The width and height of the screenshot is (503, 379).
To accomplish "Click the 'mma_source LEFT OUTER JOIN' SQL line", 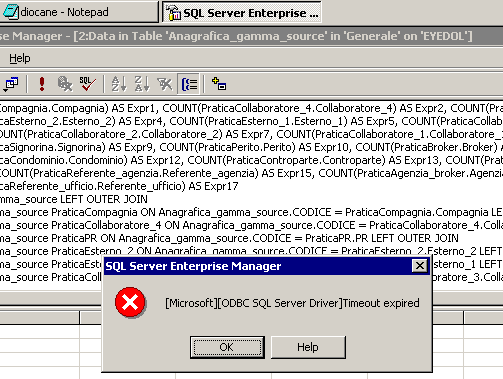I will (74, 199).
